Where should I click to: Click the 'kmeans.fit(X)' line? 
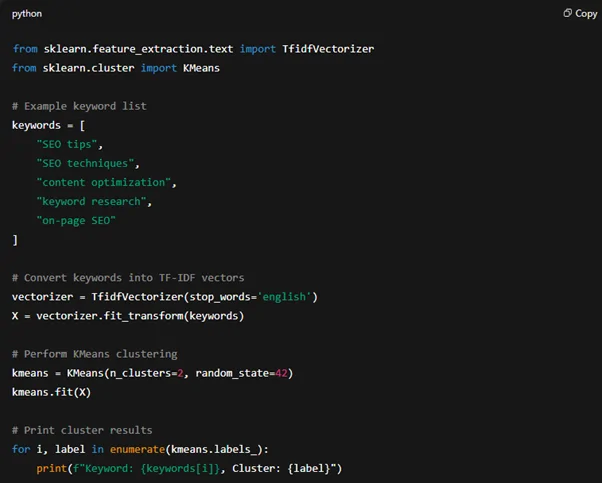pos(51,392)
